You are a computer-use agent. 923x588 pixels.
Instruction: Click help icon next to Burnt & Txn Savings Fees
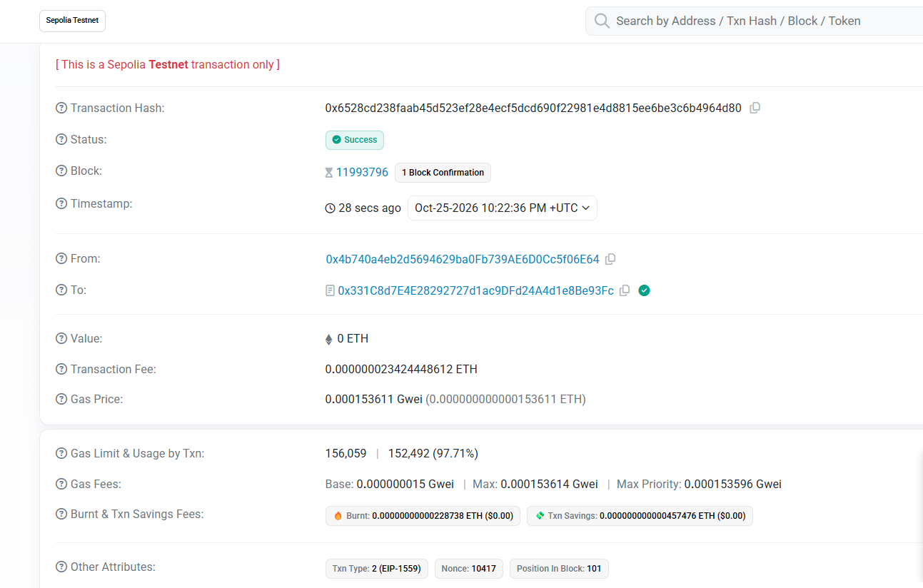61,514
